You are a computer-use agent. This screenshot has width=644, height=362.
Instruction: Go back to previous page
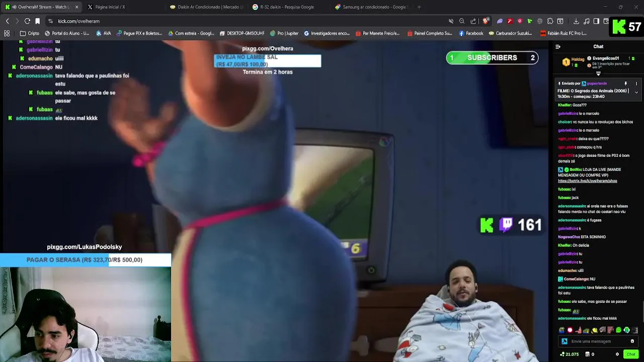click(x=7, y=21)
